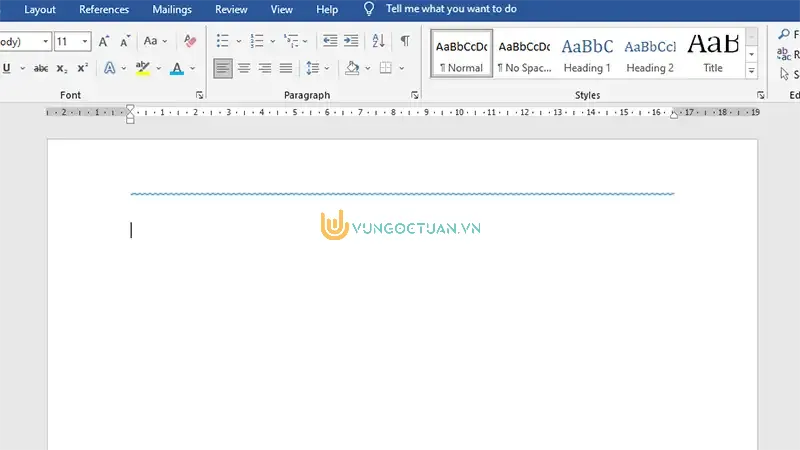Viewport: 800px width, 450px height.
Task: Apply the Heading 1 style
Action: 587,54
